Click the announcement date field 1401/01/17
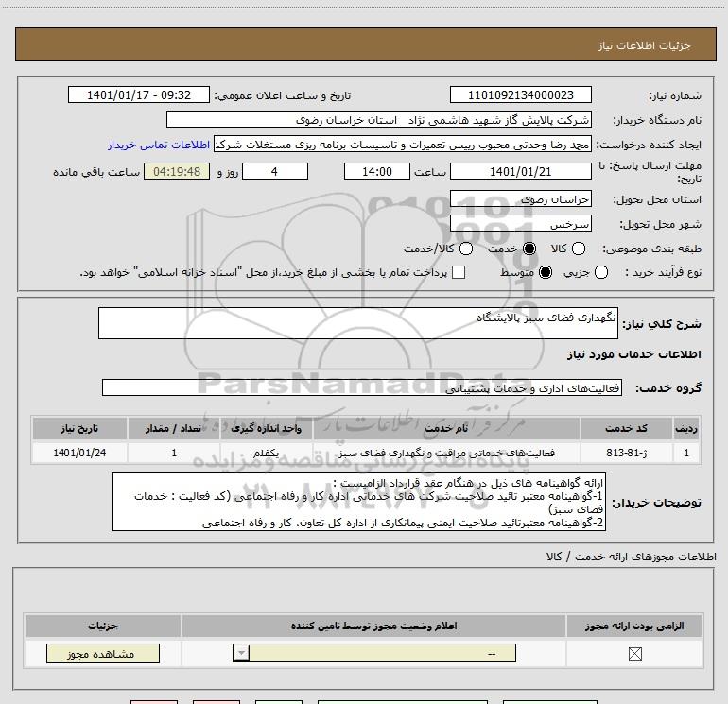Viewport: 728px width, 704px height. pos(139,94)
